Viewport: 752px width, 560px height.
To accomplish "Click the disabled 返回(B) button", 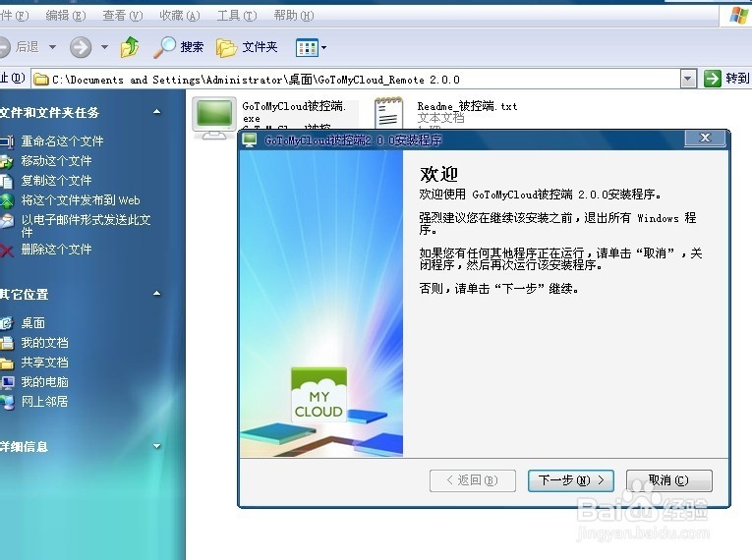I will pos(473,480).
